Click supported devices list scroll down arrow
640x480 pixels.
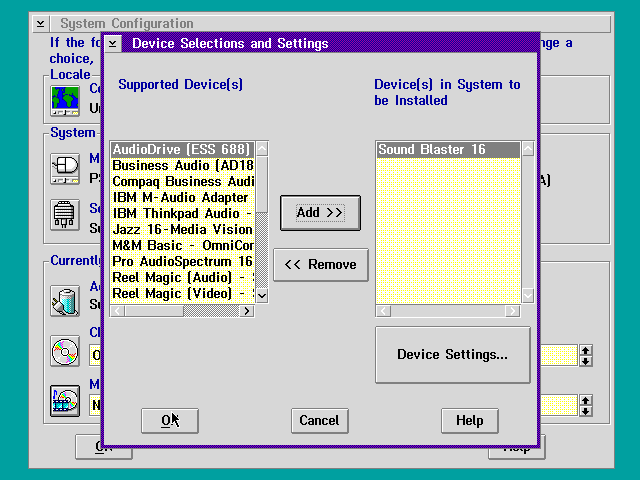(x=262, y=295)
